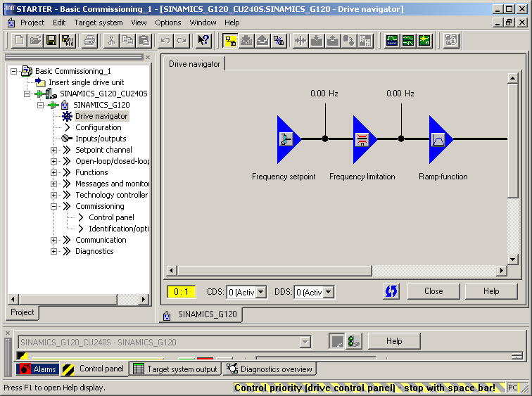Image resolution: width=532 pixels, height=396 pixels.
Task: Paste using the clipboard toolbar icon
Action: (144, 41)
